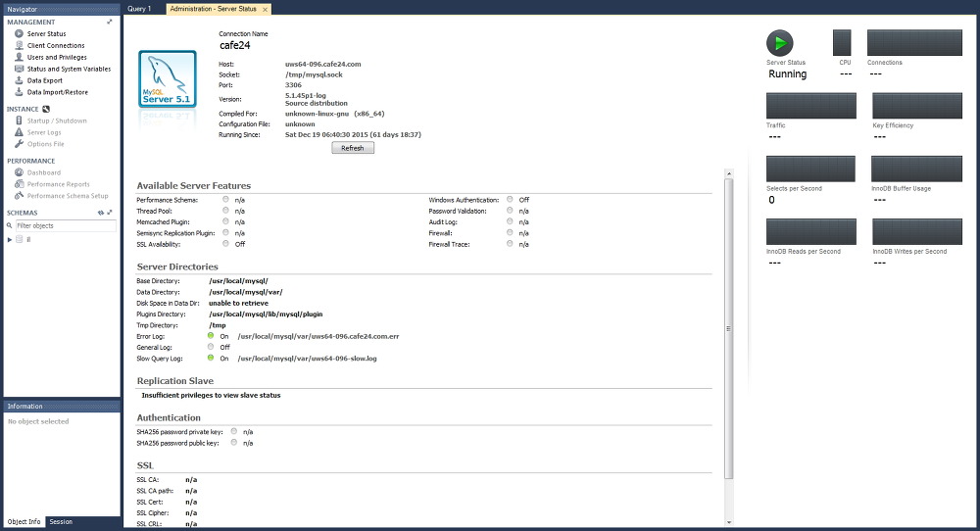
Task: Switch to the Query 1 tab
Action: point(139,9)
